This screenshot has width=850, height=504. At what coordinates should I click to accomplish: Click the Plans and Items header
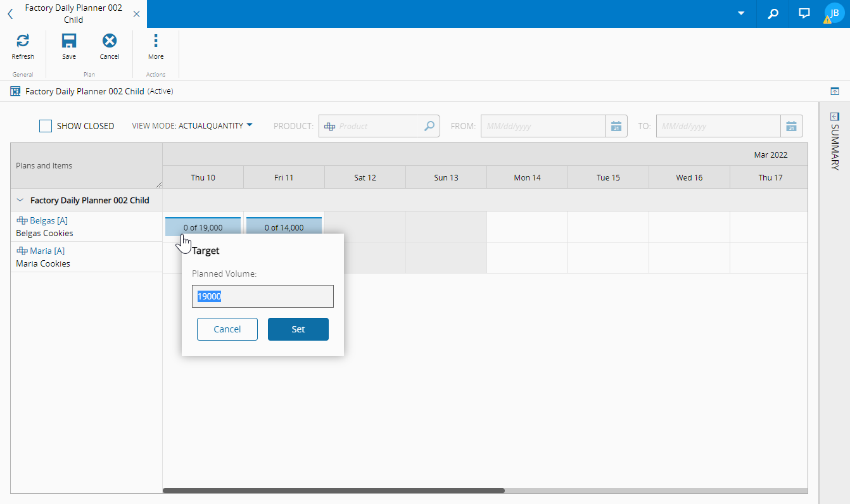pyautogui.click(x=86, y=165)
